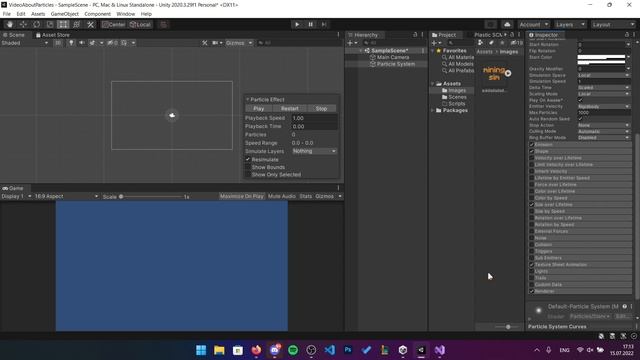Open Culling Mode dropdown
Image resolution: width=640 pixels, height=360 pixels.
click(604, 131)
